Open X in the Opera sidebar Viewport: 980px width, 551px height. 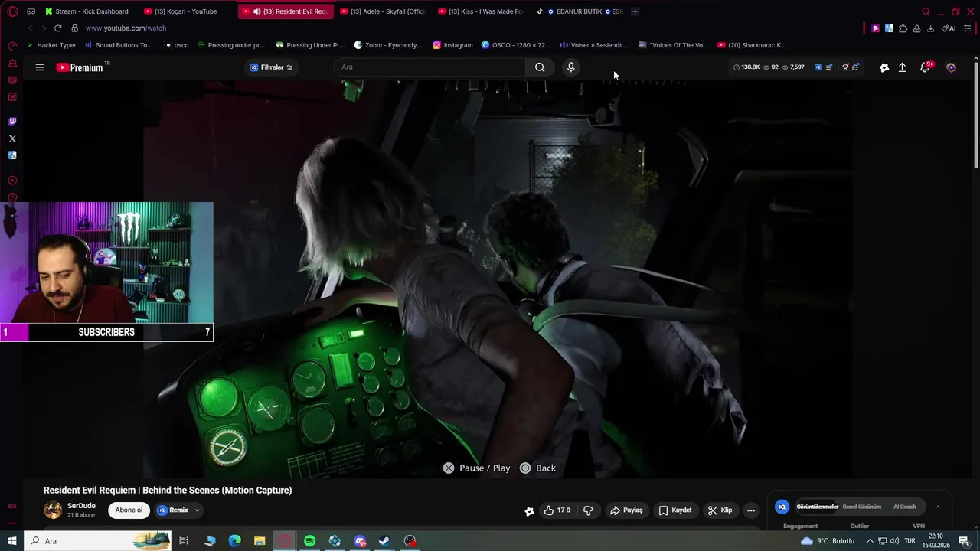pos(12,139)
